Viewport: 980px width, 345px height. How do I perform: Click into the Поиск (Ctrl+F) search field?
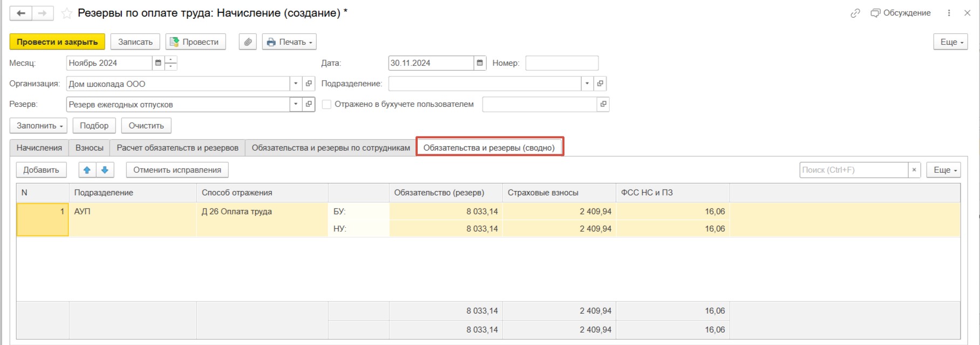(x=853, y=170)
